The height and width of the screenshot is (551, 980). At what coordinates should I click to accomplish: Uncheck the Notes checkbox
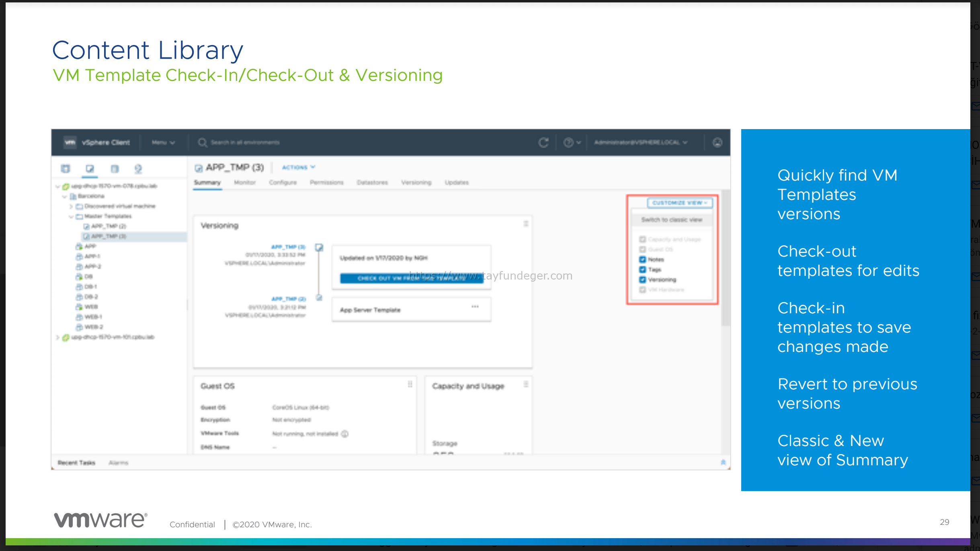tap(642, 259)
